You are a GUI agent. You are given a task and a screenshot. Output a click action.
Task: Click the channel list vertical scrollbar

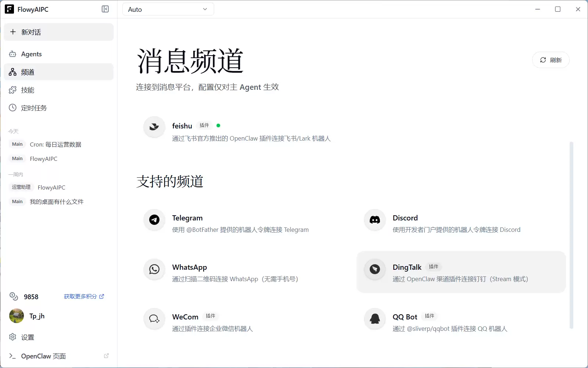pos(571,235)
